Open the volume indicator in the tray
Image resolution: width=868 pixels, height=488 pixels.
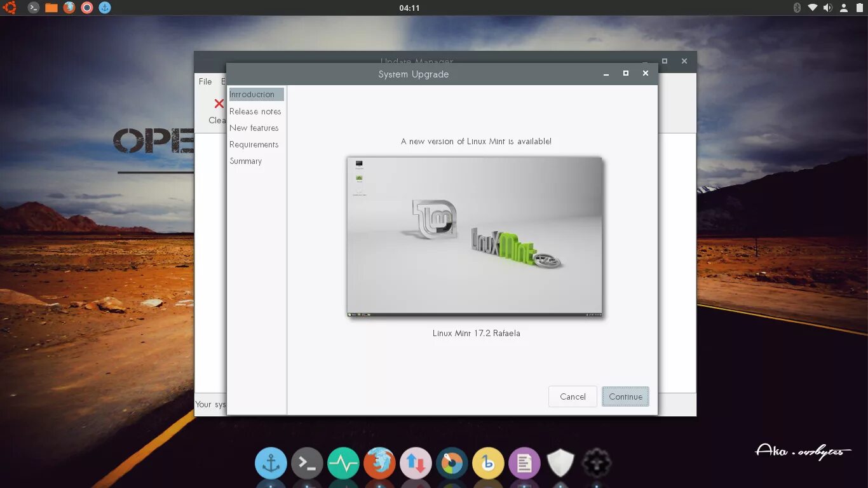(828, 8)
